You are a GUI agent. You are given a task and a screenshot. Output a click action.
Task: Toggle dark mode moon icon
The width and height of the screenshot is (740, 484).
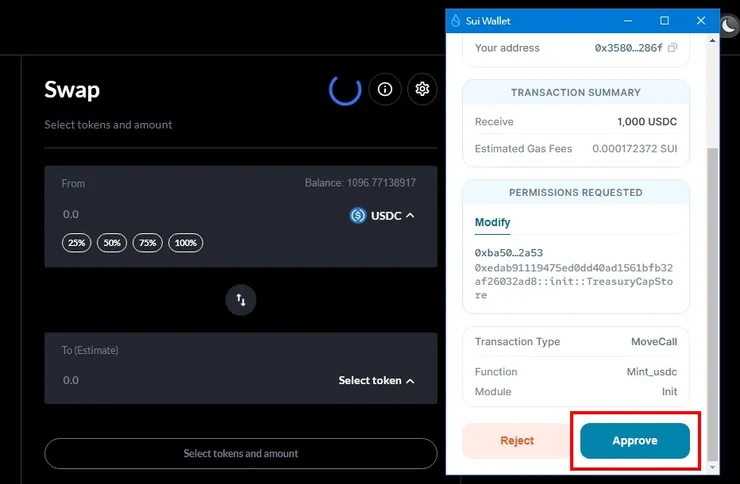pos(729,25)
